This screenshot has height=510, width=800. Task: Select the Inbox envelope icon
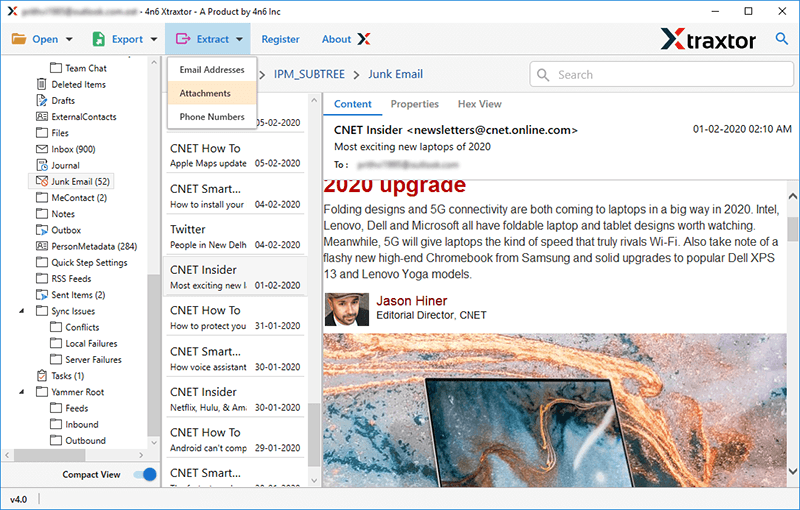(42, 149)
